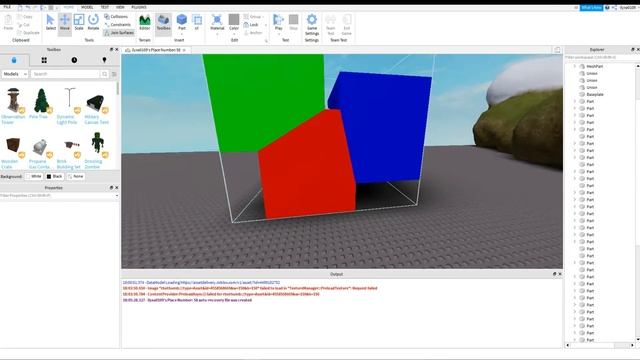
Task: Open the Material picker
Action: [217, 21]
